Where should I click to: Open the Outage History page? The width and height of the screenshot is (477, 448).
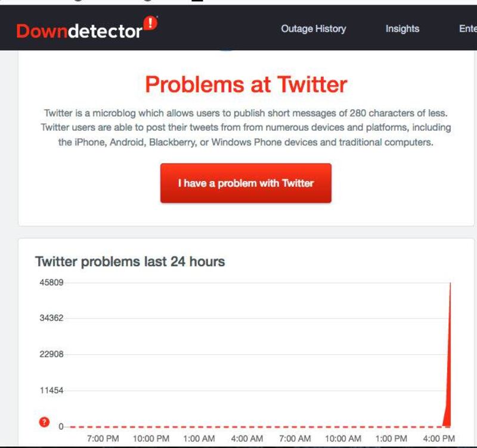pyautogui.click(x=314, y=29)
